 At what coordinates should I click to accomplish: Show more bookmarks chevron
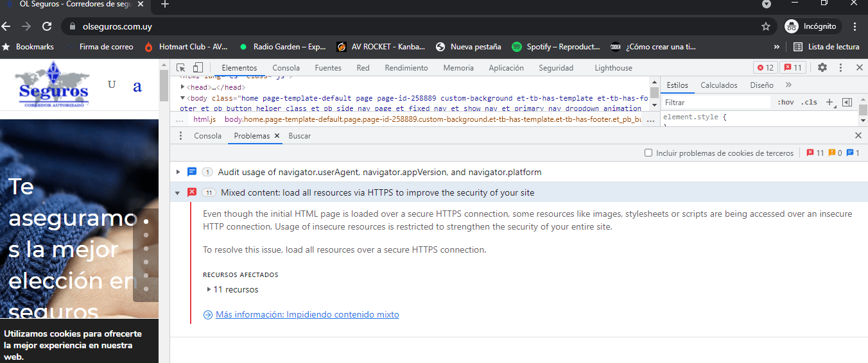click(777, 47)
